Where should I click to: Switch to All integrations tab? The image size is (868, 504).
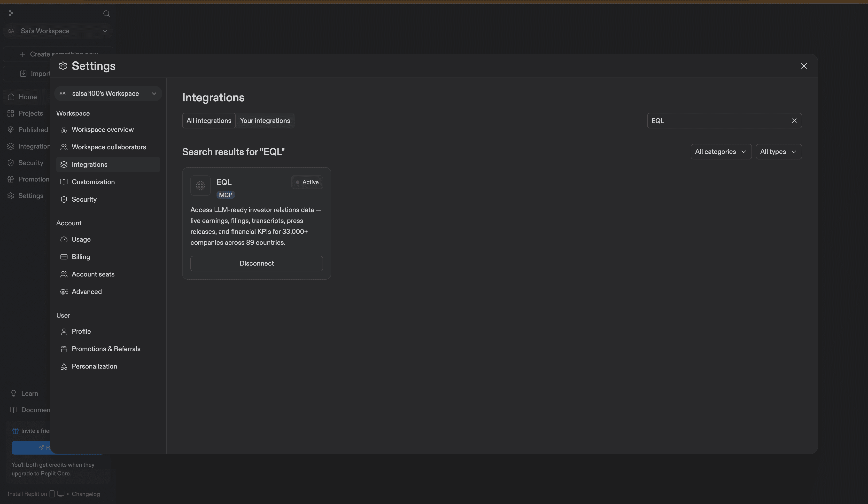(x=209, y=121)
